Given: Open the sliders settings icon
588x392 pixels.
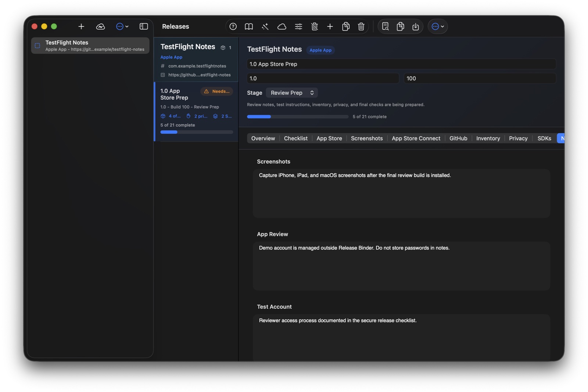Looking at the screenshot, I should pyautogui.click(x=298, y=26).
